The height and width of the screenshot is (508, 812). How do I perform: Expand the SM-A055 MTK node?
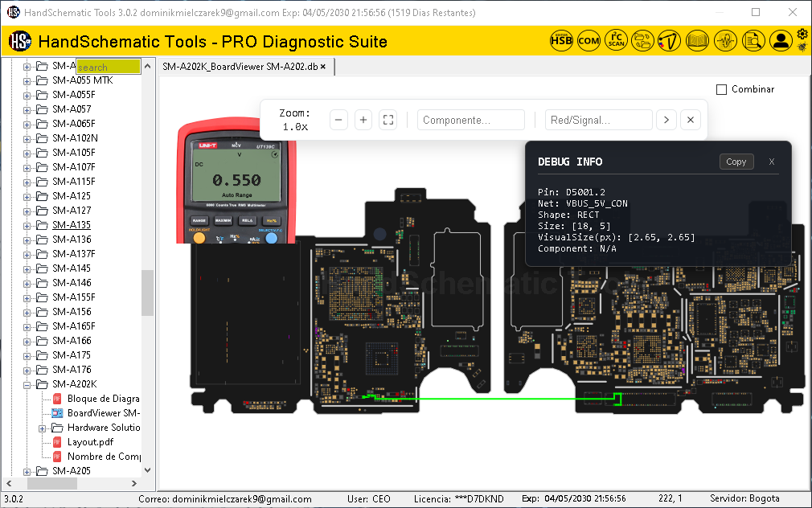[27, 81]
